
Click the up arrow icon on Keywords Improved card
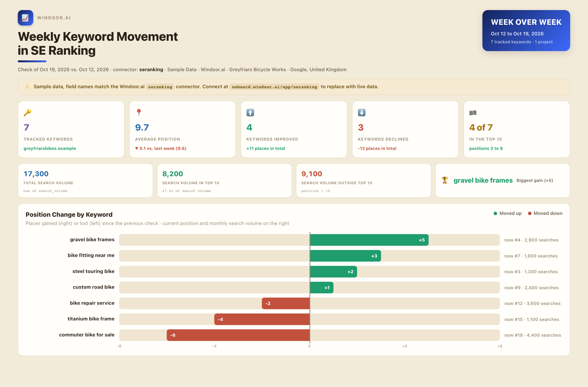250,112
